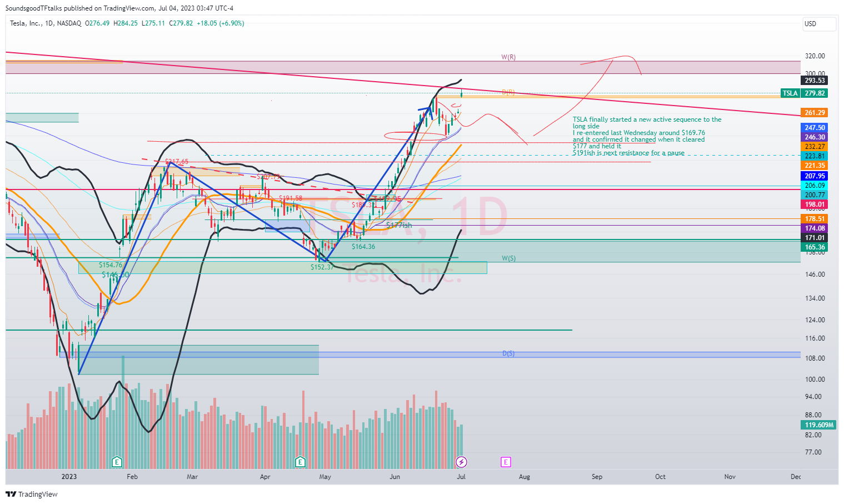Click the 146.00 price axis tick
Image resolution: width=844 pixels, height=504 pixels.
click(815, 275)
